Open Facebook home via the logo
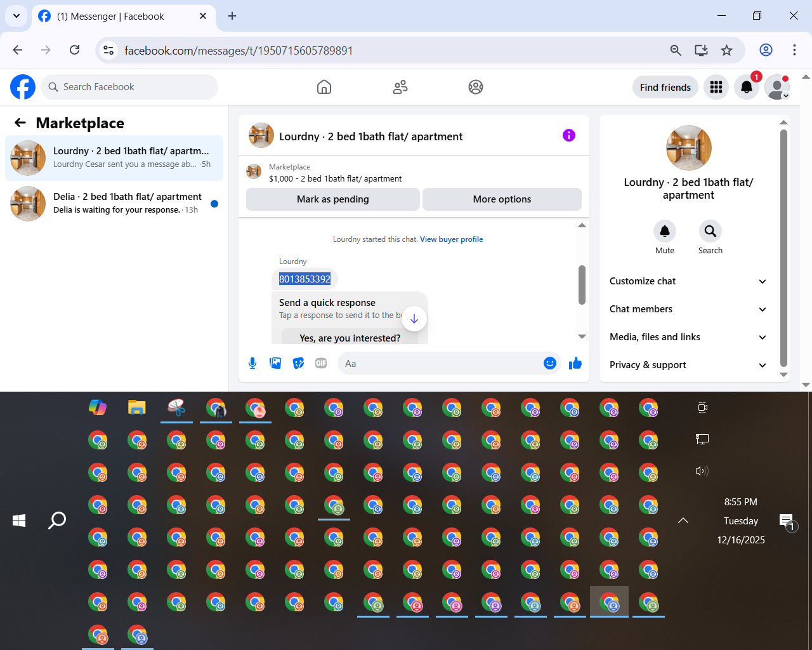 pyautogui.click(x=23, y=87)
